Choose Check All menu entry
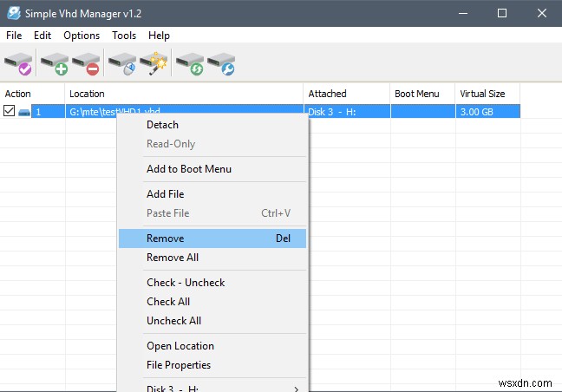Viewport: 562px width, 392px height. click(212, 301)
